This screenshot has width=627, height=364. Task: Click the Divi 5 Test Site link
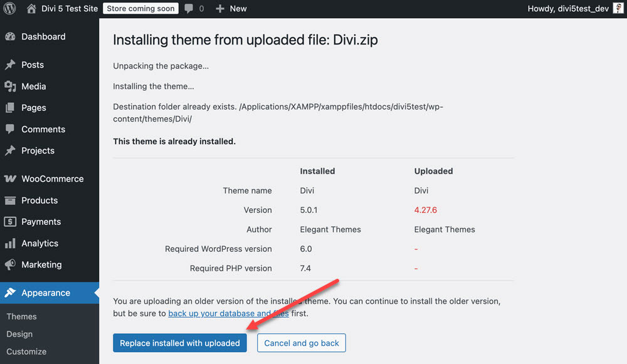pyautogui.click(x=70, y=8)
